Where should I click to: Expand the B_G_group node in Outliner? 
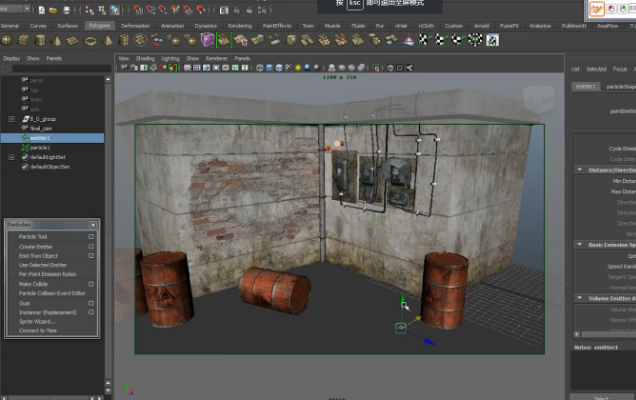click(x=11, y=118)
